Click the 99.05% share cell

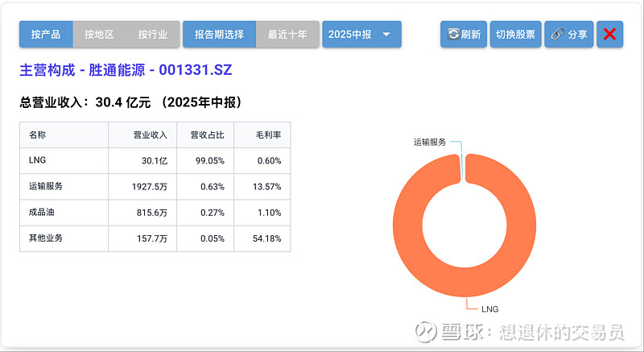205,160
